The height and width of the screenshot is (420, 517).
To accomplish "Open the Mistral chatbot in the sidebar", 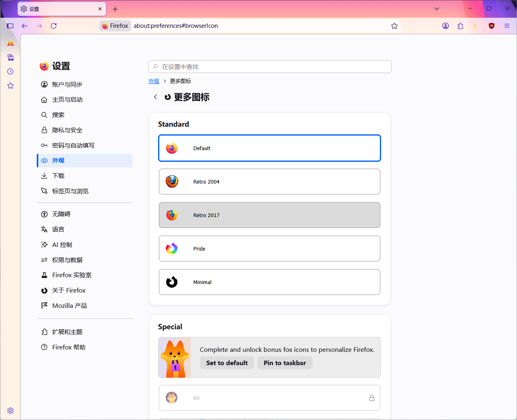I will (x=10, y=43).
